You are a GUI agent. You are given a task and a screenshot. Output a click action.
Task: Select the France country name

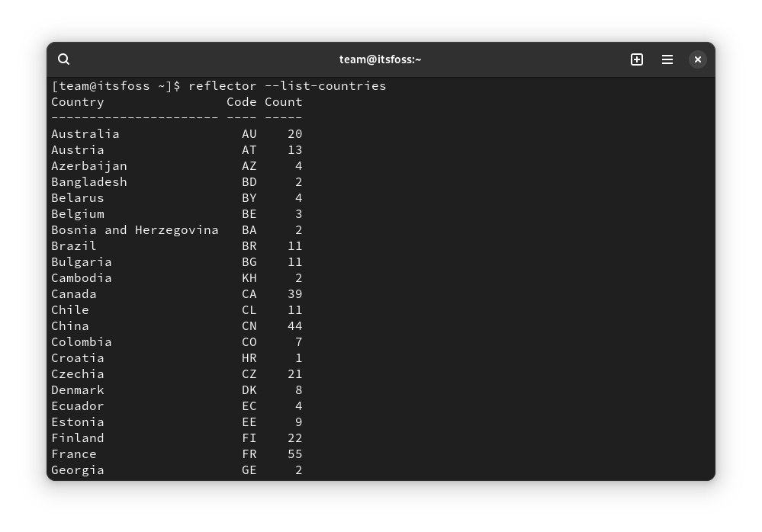(74, 454)
